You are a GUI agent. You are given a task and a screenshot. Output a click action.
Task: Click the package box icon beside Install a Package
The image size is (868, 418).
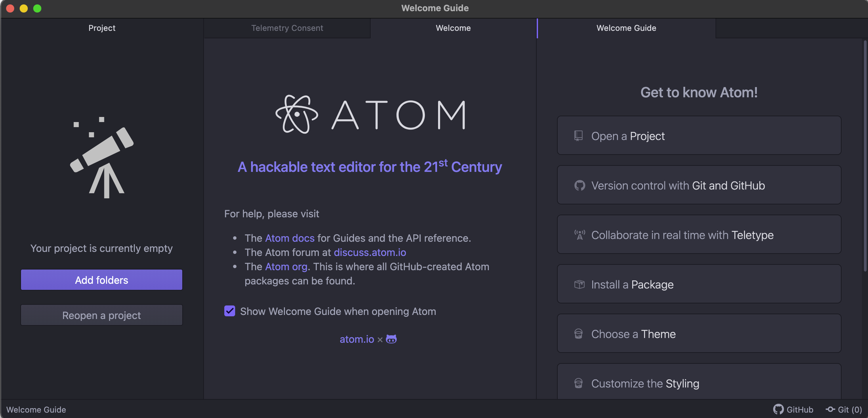[x=579, y=284]
